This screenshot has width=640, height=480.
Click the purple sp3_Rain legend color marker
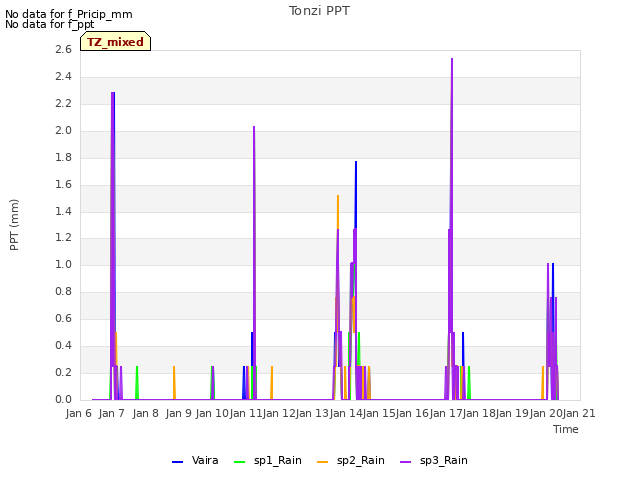tap(405, 462)
